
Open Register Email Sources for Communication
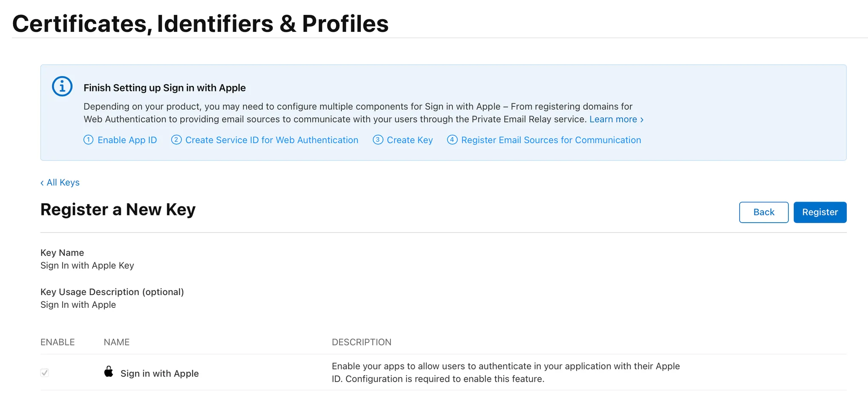(x=551, y=140)
